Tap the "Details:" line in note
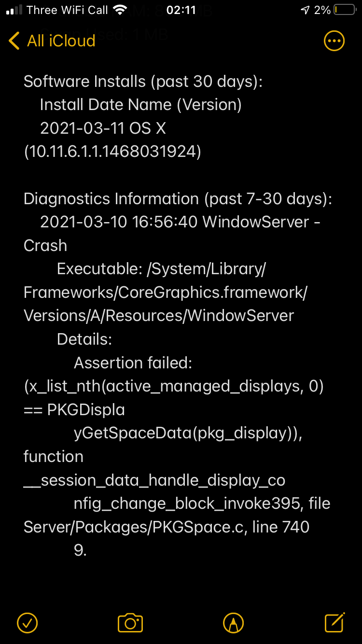The image size is (362, 644). point(84,339)
